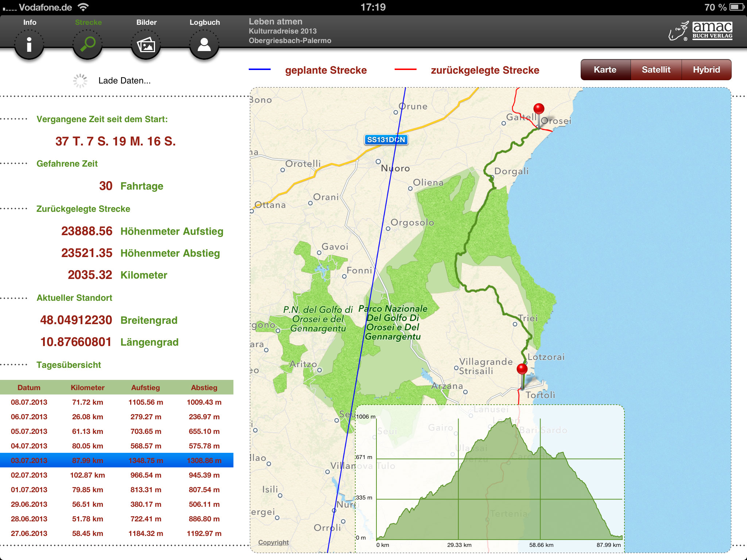The width and height of the screenshot is (747, 560).
Task: Tap the Datum column header
Action: click(29, 388)
